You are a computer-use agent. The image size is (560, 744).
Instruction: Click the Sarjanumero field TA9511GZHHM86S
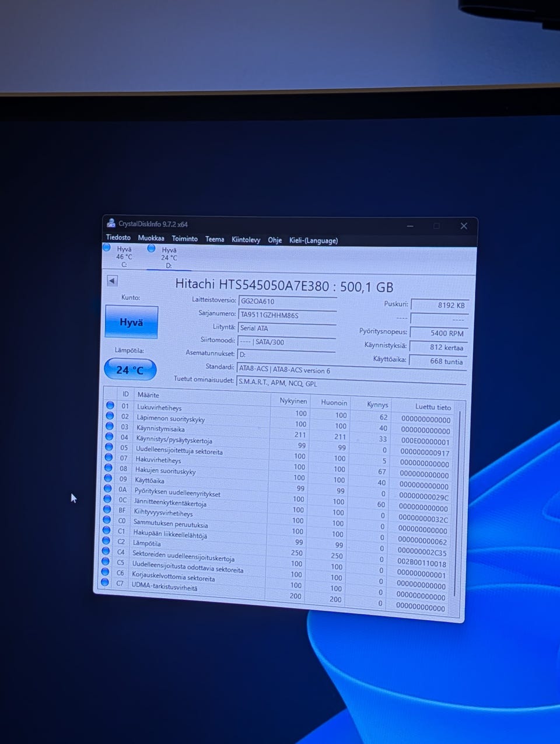click(x=288, y=316)
